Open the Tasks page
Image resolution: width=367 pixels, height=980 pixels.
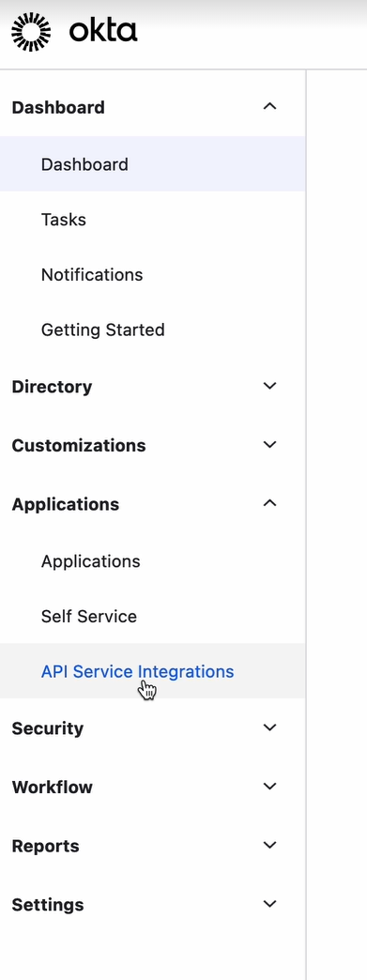click(153, 220)
